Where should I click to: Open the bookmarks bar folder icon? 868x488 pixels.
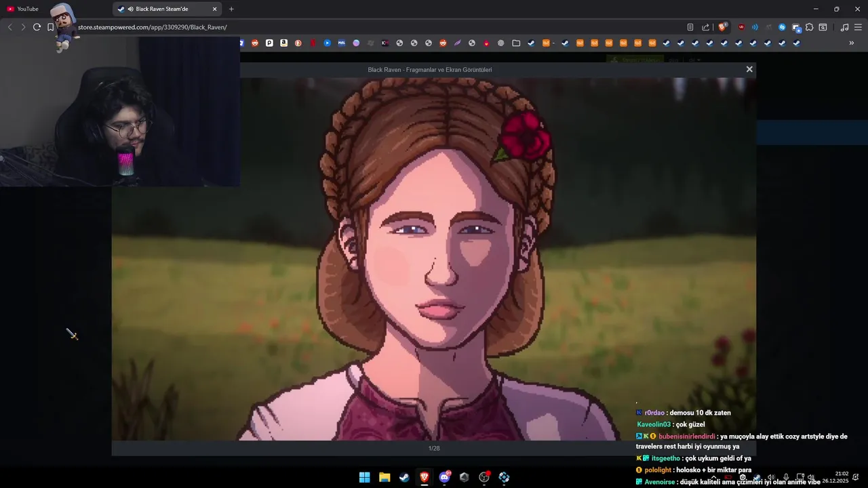[516, 43]
